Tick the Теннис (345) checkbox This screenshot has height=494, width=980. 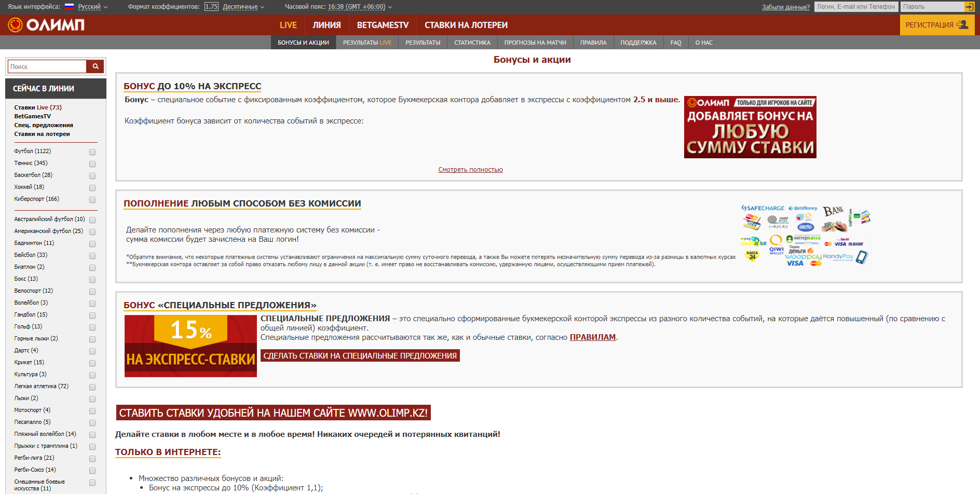[92, 164]
